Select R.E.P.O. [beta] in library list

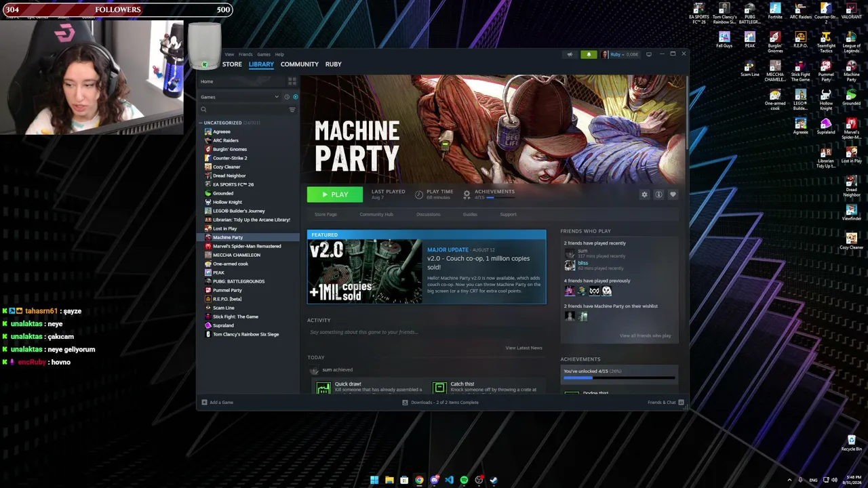tap(248, 299)
